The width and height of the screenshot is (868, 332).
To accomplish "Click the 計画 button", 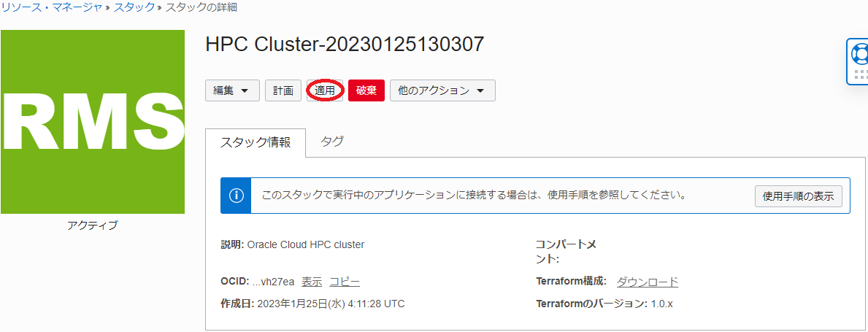I will coord(283,90).
